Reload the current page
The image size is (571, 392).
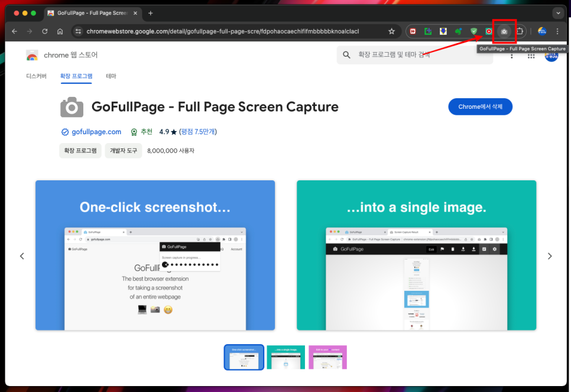pyautogui.click(x=45, y=31)
